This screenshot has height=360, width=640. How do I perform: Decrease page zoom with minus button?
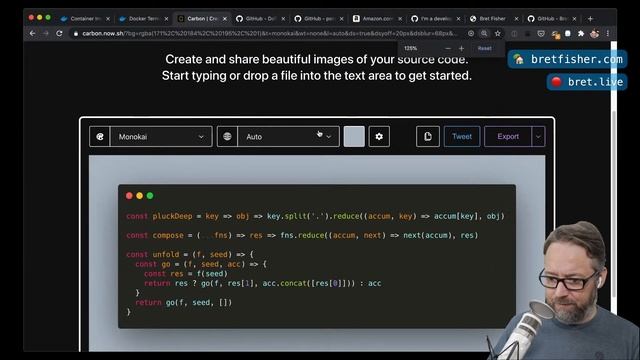click(x=448, y=49)
